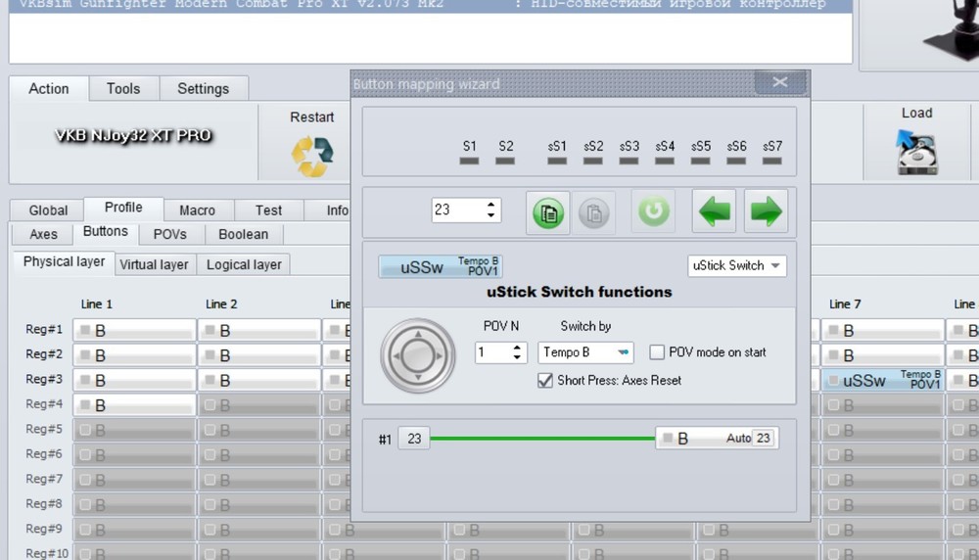Click the button number 23 input field

click(459, 210)
